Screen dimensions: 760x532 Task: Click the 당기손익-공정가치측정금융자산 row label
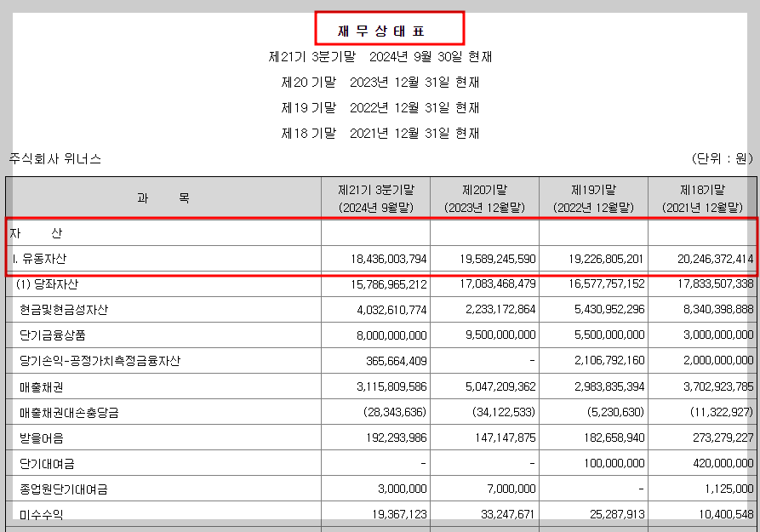[x=100, y=360]
